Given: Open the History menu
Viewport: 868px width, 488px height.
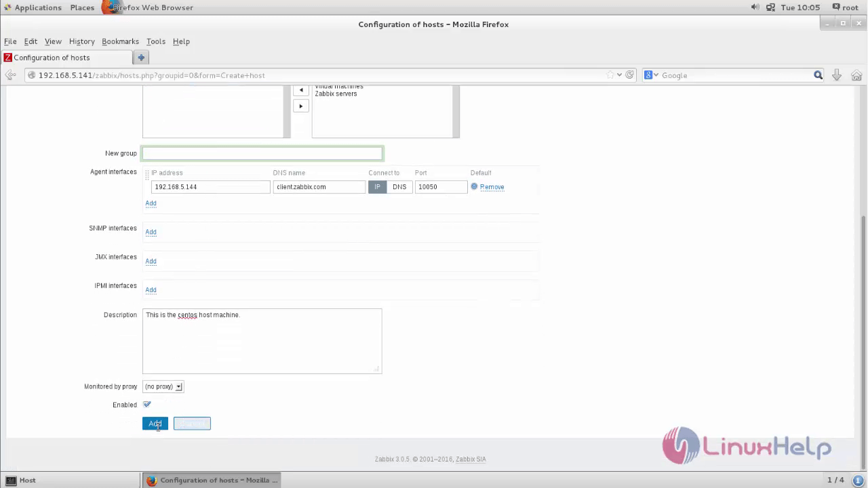Looking at the screenshot, I should (82, 41).
